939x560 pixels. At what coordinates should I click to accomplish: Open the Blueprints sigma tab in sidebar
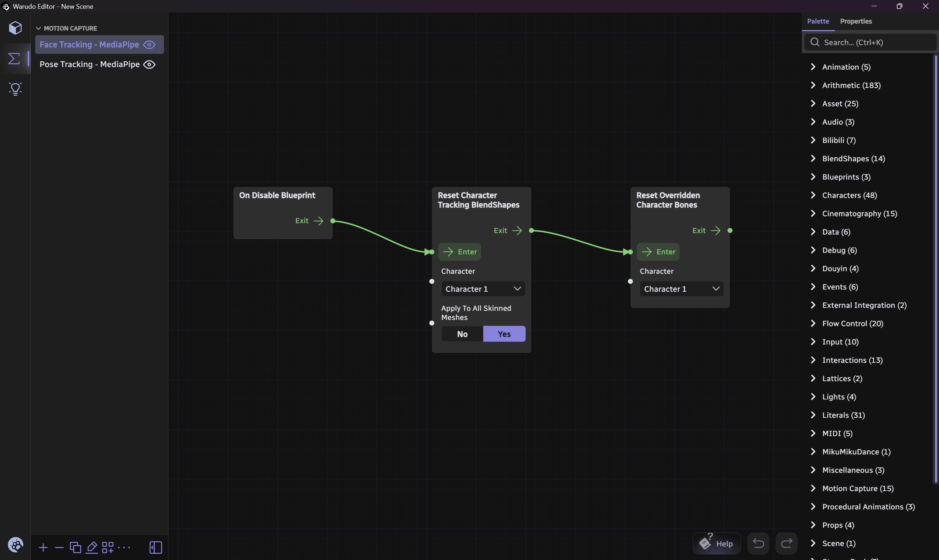coord(14,59)
